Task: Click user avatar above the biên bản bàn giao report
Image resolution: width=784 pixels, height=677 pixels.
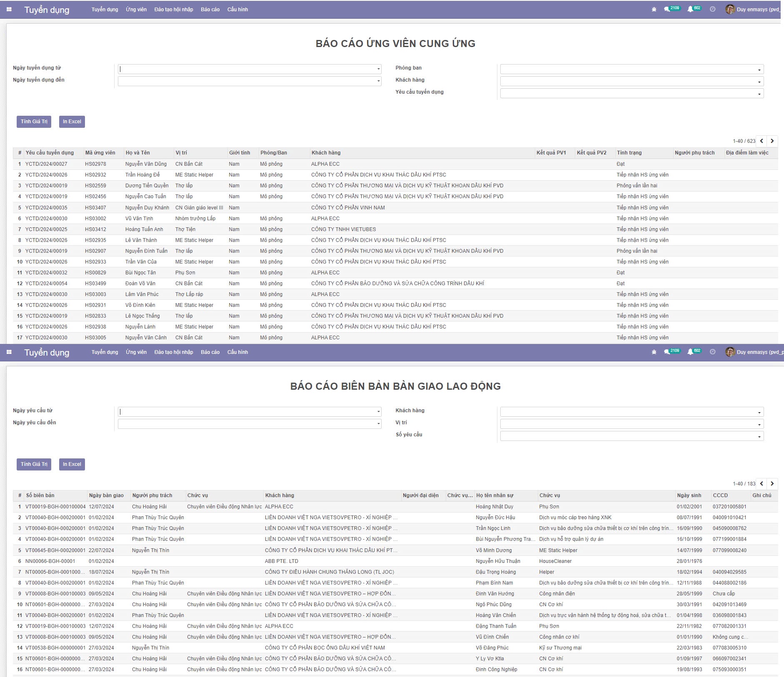Action: coord(730,352)
